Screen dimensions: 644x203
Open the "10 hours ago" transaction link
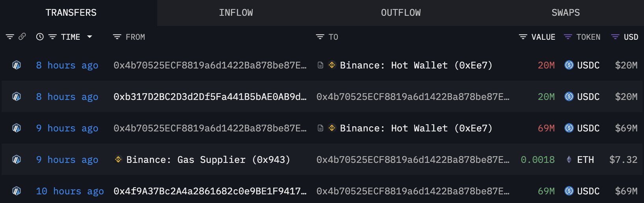click(70, 191)
